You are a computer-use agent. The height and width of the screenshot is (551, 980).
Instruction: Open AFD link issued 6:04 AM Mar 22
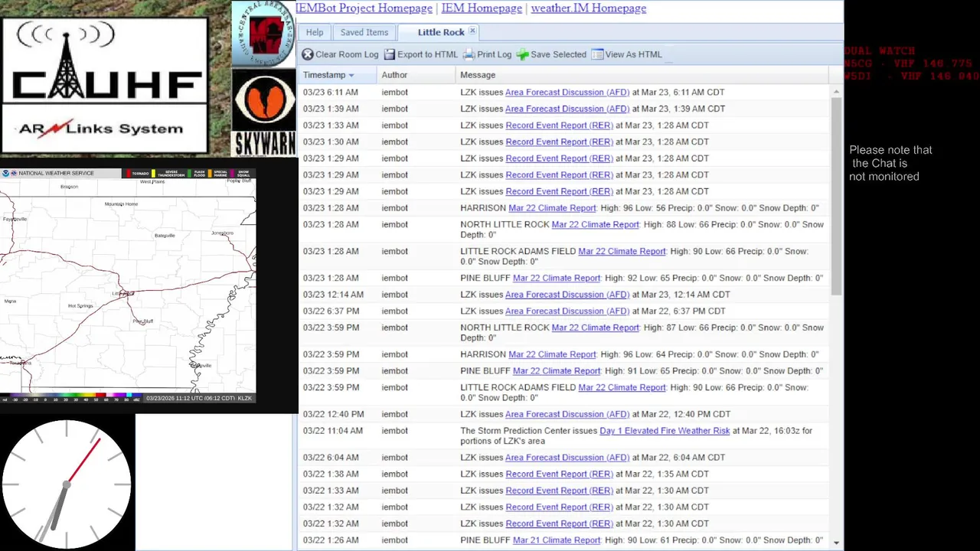coord(567,458)
